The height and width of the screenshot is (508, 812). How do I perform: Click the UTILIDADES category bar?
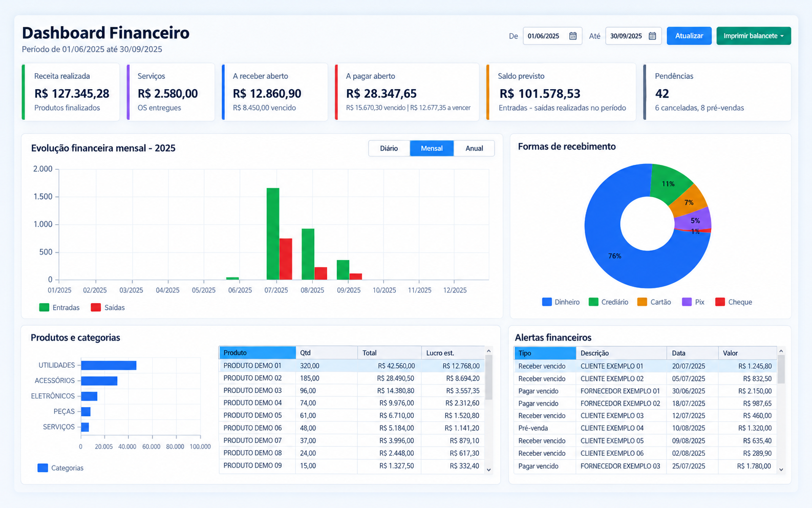tap(109, 365)
